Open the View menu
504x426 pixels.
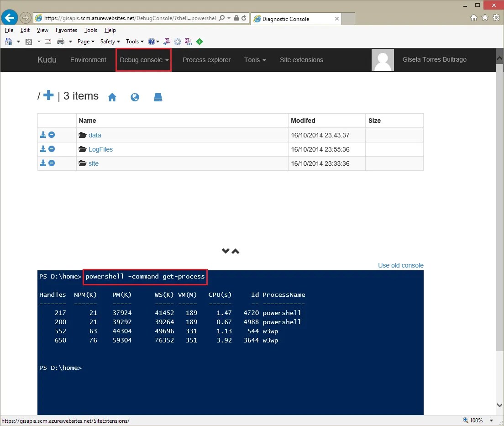pyautogui.click(x=42, y=30)
